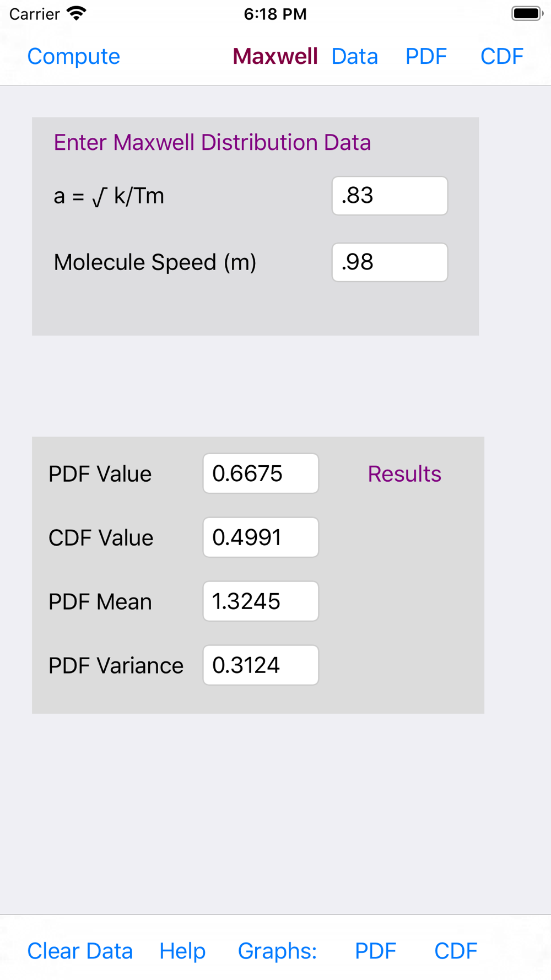Open the Data tab in top bar
Screen dimensions: 551x980
[x=354, y=56]
